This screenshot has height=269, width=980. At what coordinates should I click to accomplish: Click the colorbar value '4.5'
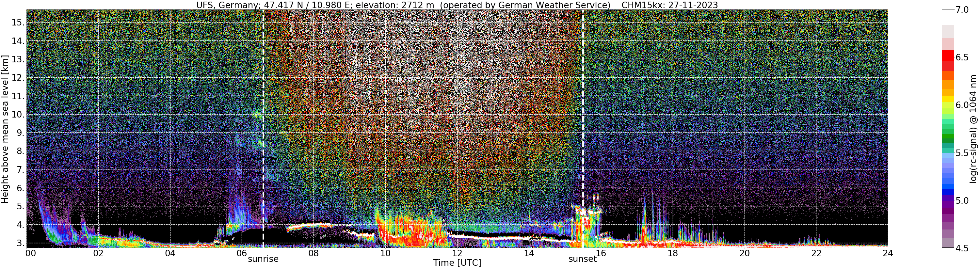coord(962,248)
